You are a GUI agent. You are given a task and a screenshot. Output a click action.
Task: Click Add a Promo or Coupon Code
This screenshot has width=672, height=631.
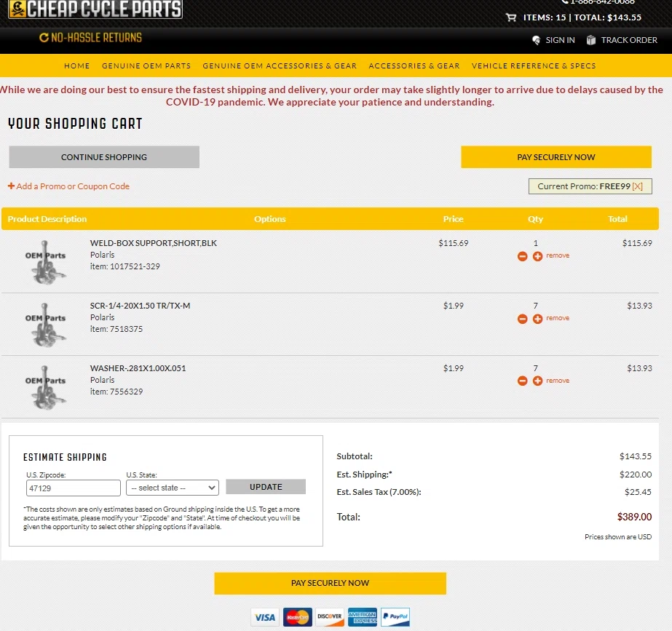[73, 186]
